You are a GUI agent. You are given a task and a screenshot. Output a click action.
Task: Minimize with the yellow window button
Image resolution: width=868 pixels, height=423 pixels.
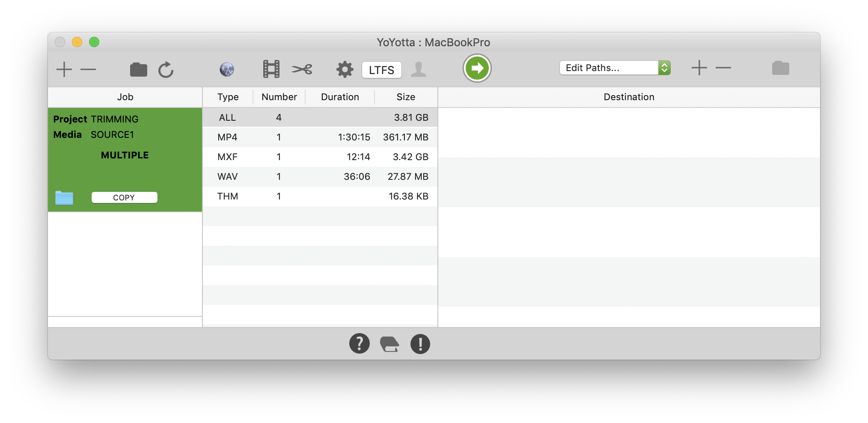point(77,42)
